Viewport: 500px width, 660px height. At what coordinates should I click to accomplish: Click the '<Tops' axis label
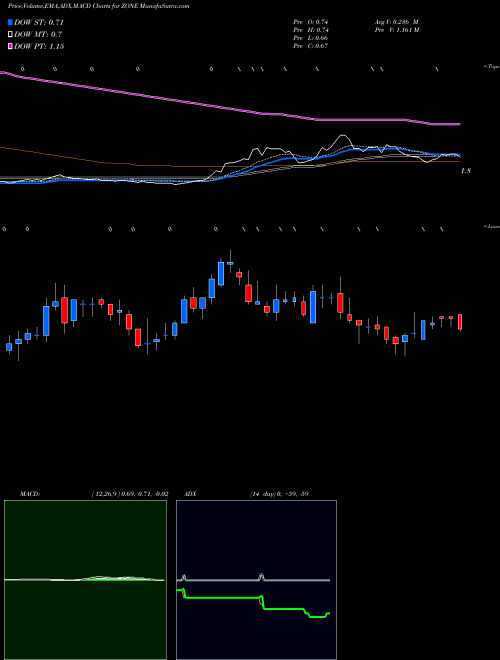point(491,67)
